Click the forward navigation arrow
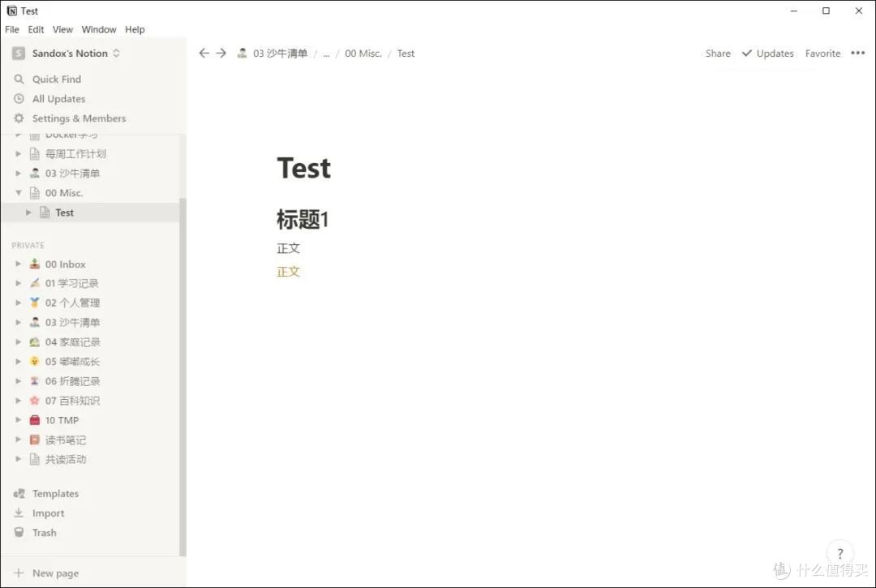876x588 pixels. pyautogui.click(x=221, y=54)
